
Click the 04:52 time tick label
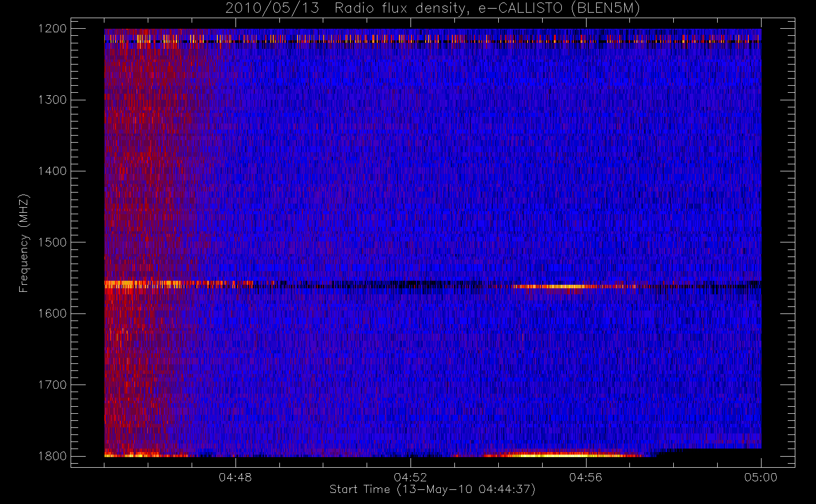pos(411,477)
